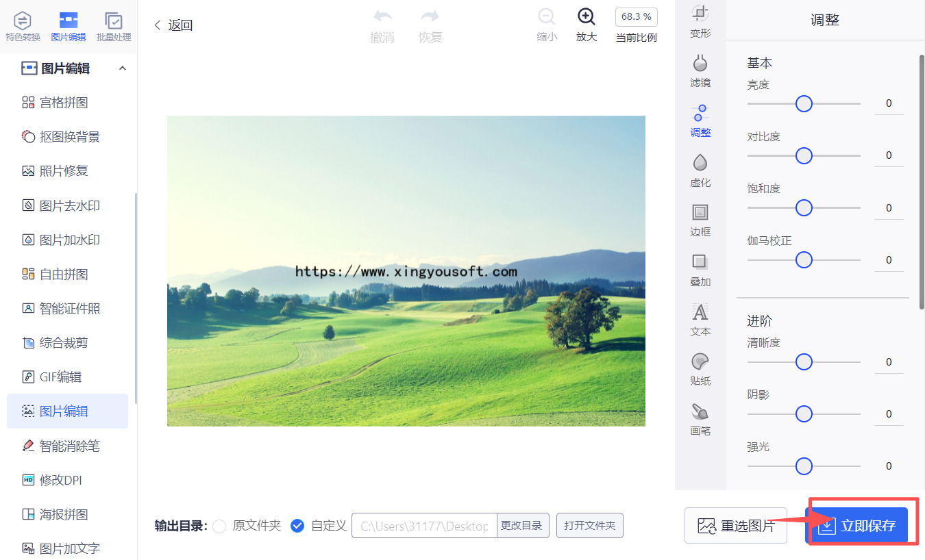Open the 滤镜 filter tool

click(700, 71)
